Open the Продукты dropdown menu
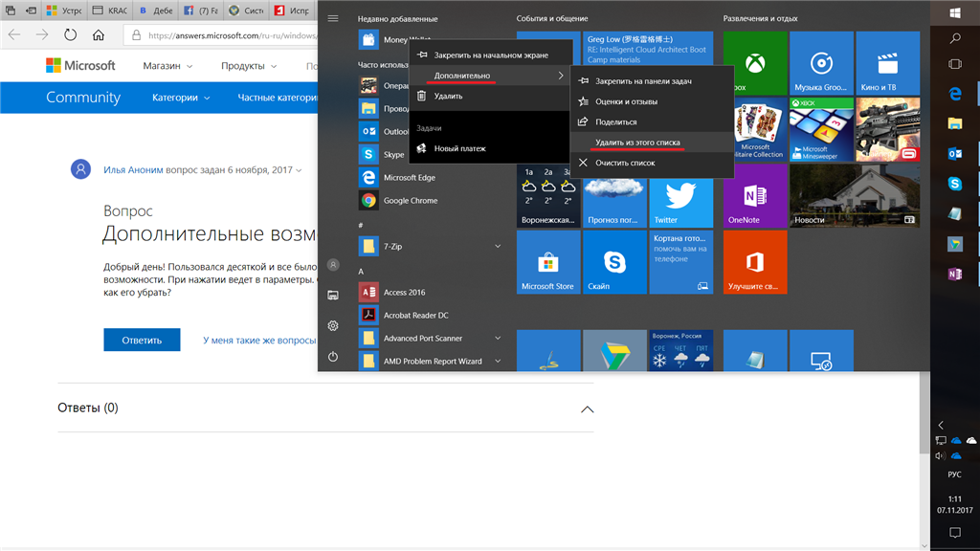Image resolution: width=980 pixels, height=551 pixels. pos(249,66)
